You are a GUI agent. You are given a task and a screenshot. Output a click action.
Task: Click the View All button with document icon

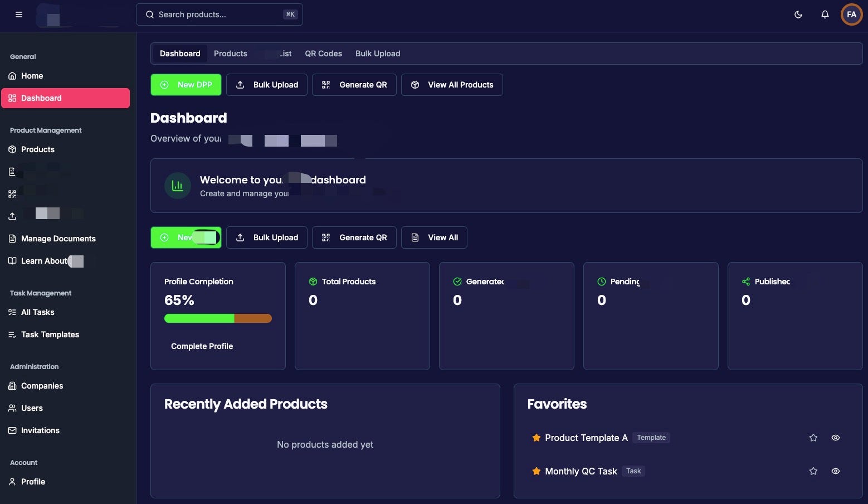coord(434,238)
